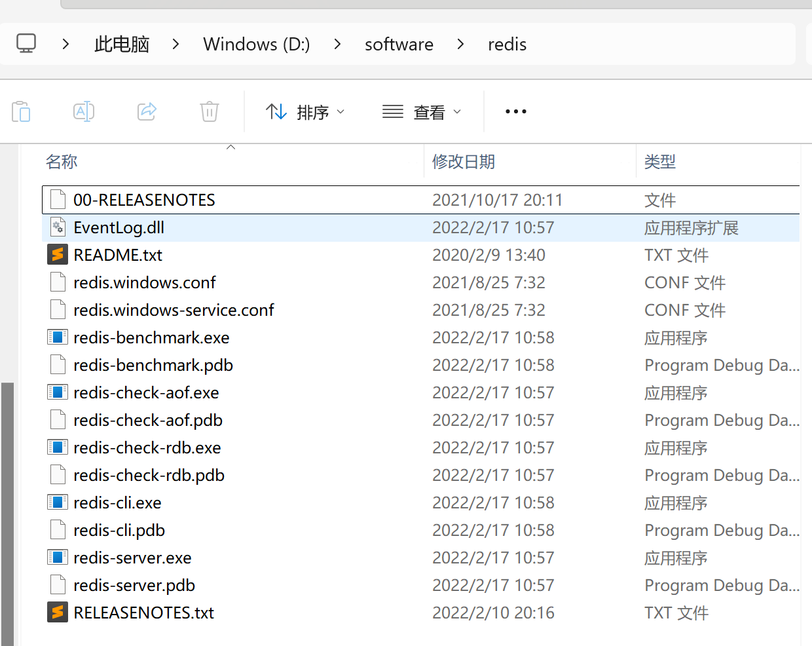
Task: Click the redis-check-rdb.exe application icon
Action: [x=58, y=447]
